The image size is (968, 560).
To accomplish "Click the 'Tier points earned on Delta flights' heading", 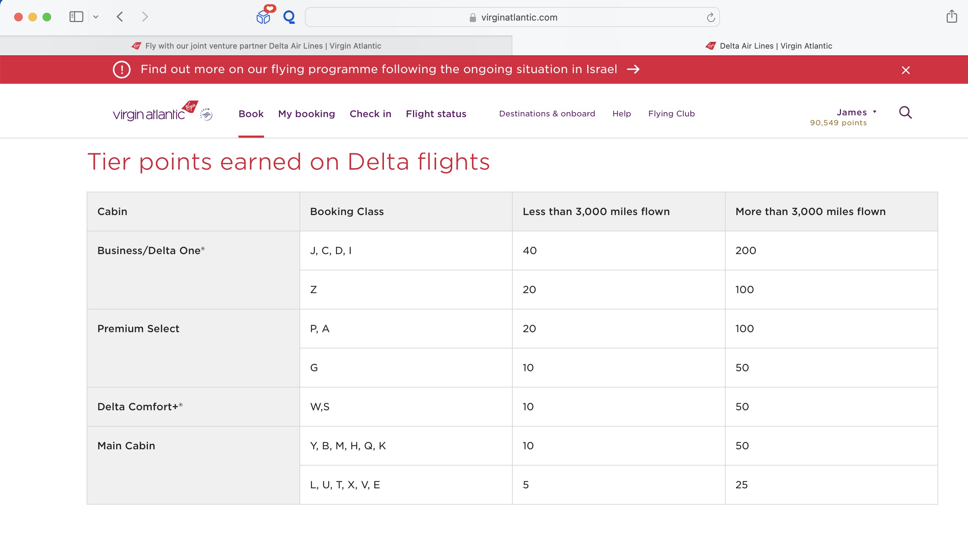I will pyautogui.click(x=289, y=161).
